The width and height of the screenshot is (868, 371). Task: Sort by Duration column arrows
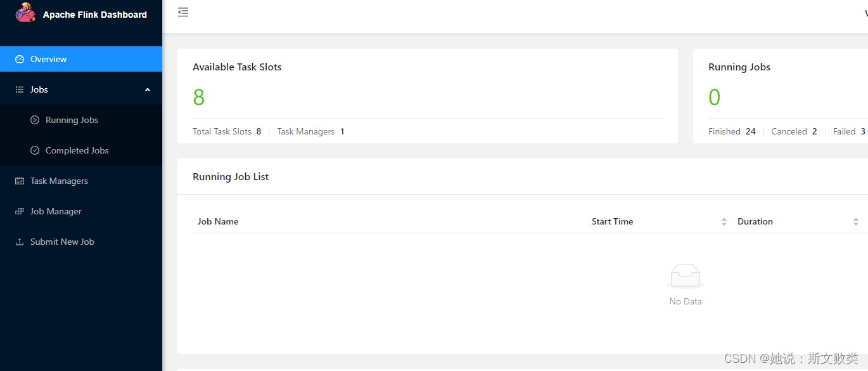point(855,221)
